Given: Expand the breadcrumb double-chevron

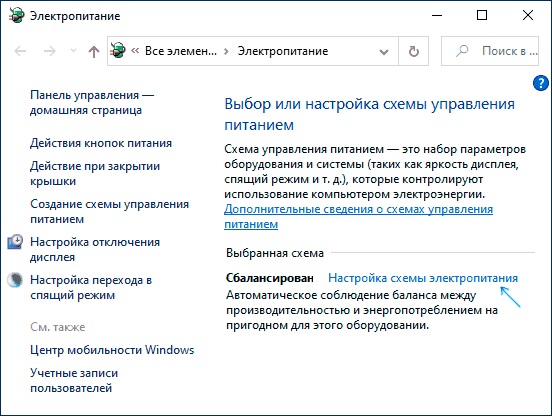Looking at the screenshot, I should click(135, 51).
